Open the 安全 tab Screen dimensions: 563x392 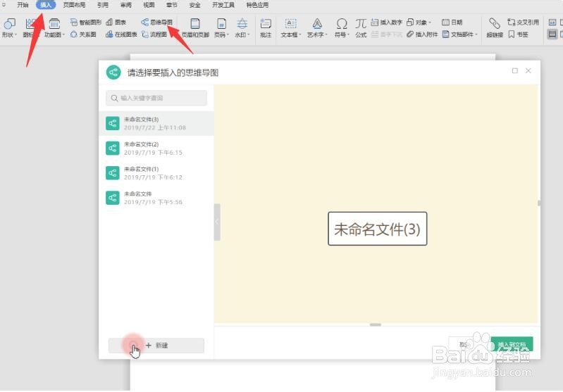[194, 5]
